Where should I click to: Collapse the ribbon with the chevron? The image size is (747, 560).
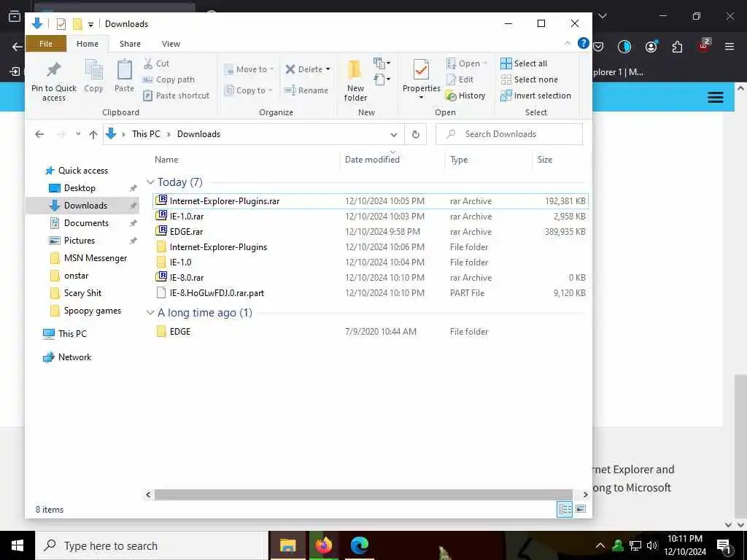click(568, 43)
